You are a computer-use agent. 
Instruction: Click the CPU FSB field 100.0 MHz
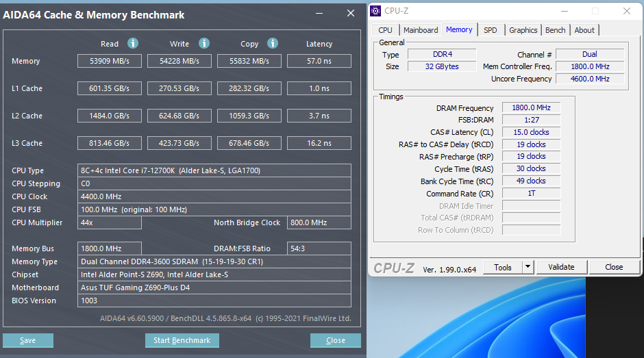coord(214,209)
